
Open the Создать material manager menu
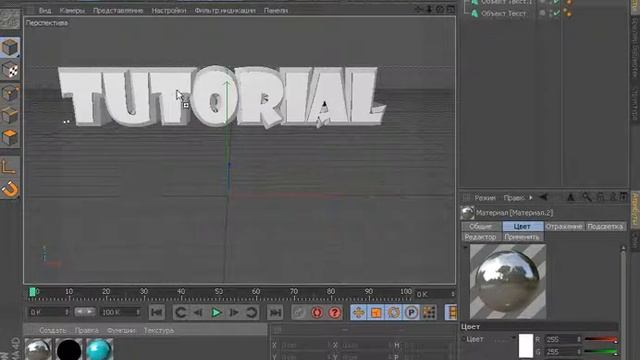tap(53, 330)
